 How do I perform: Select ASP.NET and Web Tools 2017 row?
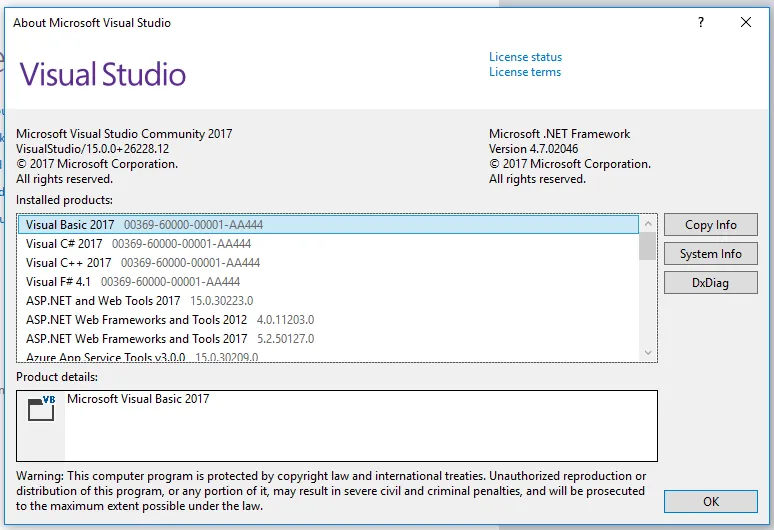tap(328, 301)
